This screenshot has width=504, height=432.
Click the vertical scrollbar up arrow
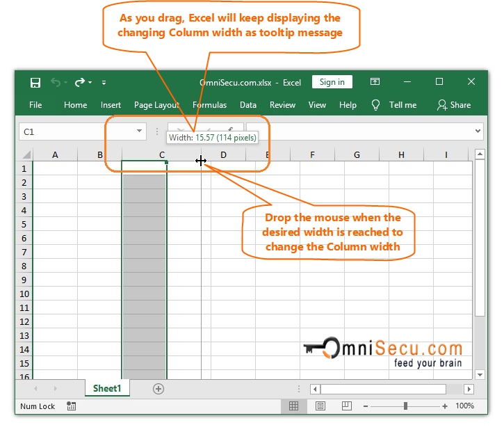(x=480, y=154)
